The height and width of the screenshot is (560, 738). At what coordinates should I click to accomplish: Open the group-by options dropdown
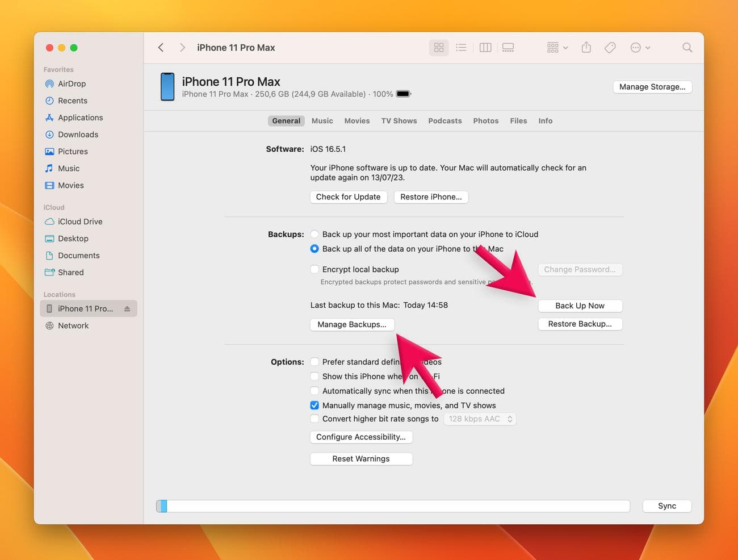[x=557, y=48]
